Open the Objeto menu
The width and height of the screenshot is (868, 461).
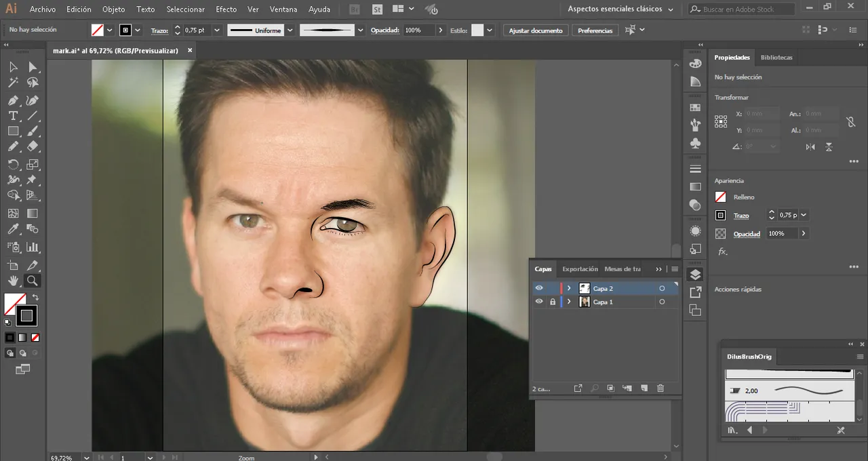click(113, 9)
